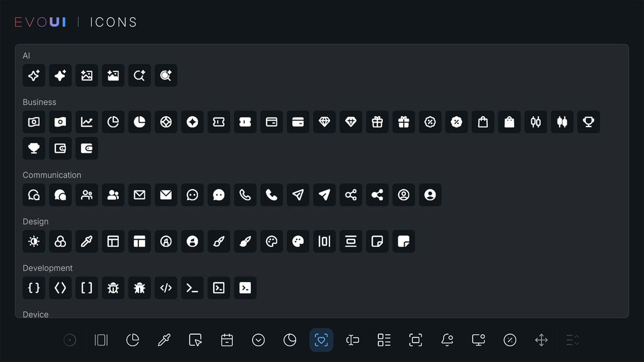Click the Development section heading
Screen dimensions: 644x362
tap(48, 268)
